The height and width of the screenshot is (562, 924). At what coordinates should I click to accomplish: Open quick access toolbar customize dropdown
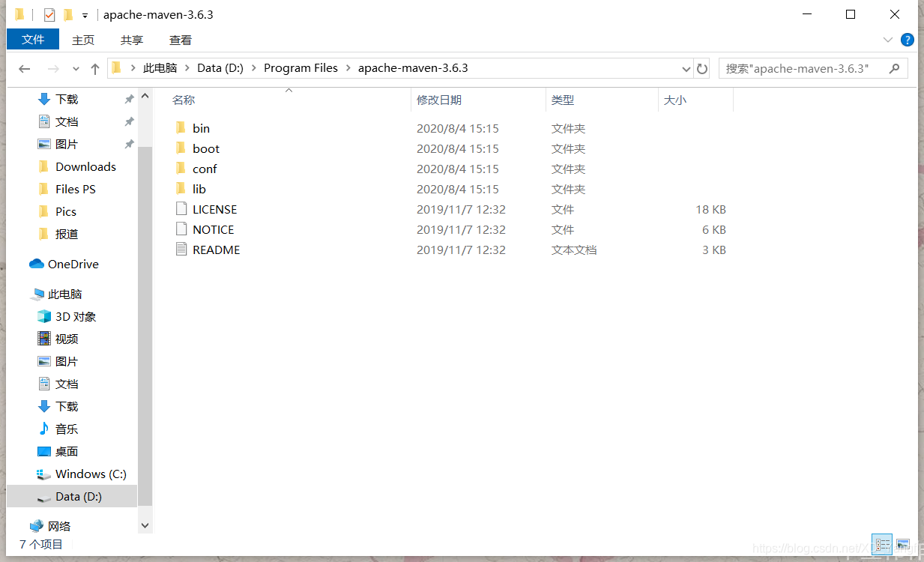pyautogui.click(x=85, y=16)
